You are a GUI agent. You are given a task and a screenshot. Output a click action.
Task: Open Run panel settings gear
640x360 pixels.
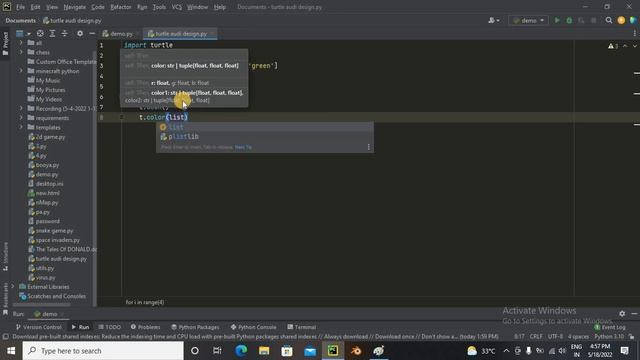622,313
